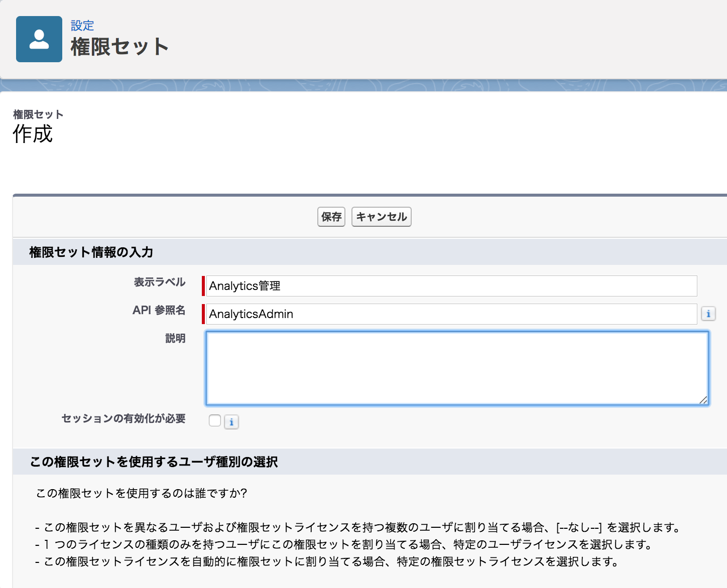Click the キャンセル button
This screenshot has height=588, width=727.
point(382,217)
